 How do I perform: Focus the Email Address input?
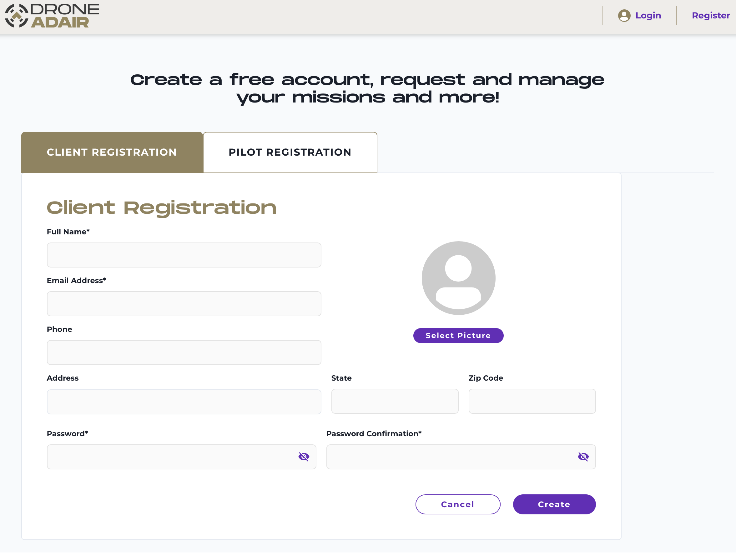point(184,304)
